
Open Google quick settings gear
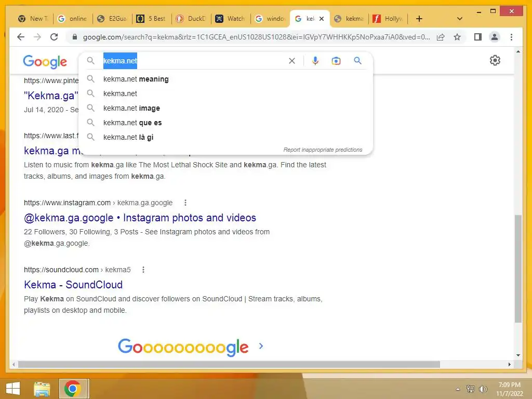(x=495, y=60)
